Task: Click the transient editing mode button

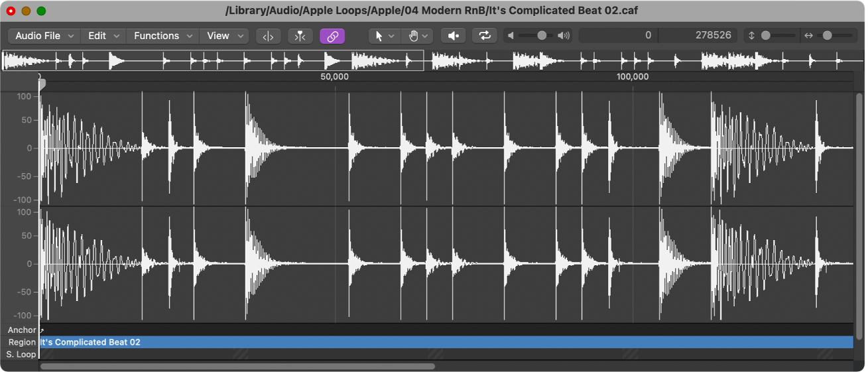Action: point(300,36)
